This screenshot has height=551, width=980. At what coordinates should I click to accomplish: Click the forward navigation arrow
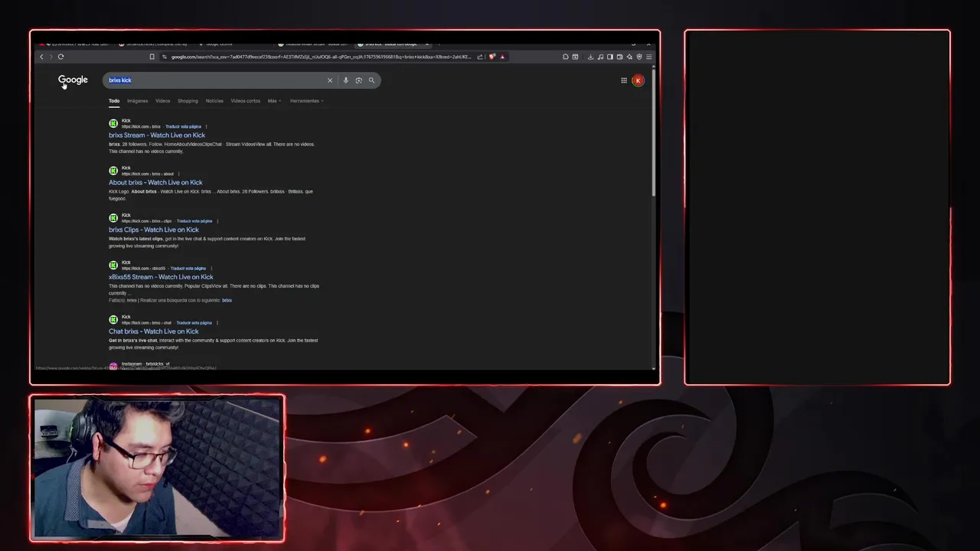51,57
